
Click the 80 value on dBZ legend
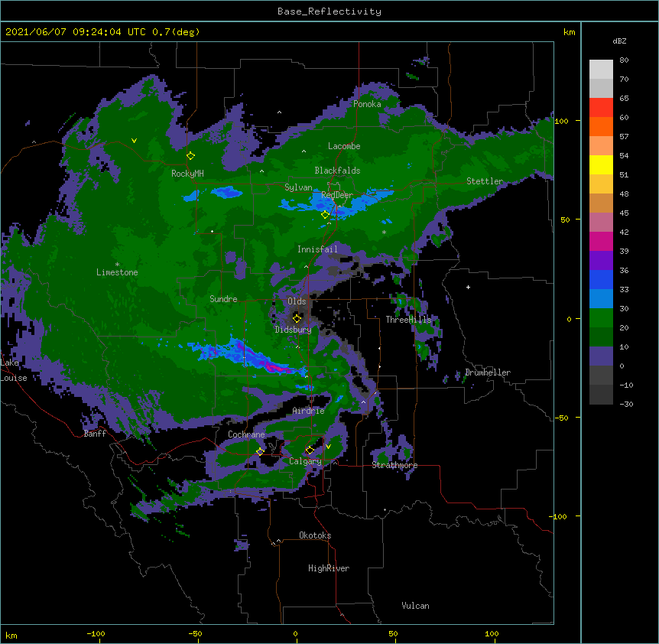[x=624, y=60]
